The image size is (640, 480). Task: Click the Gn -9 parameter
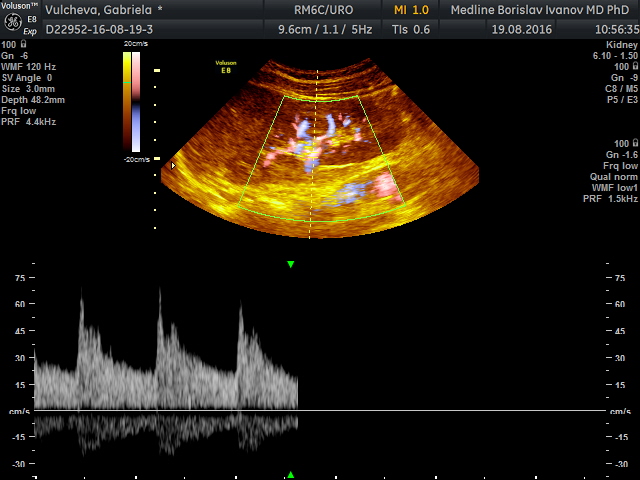click(x=624, y=78)
